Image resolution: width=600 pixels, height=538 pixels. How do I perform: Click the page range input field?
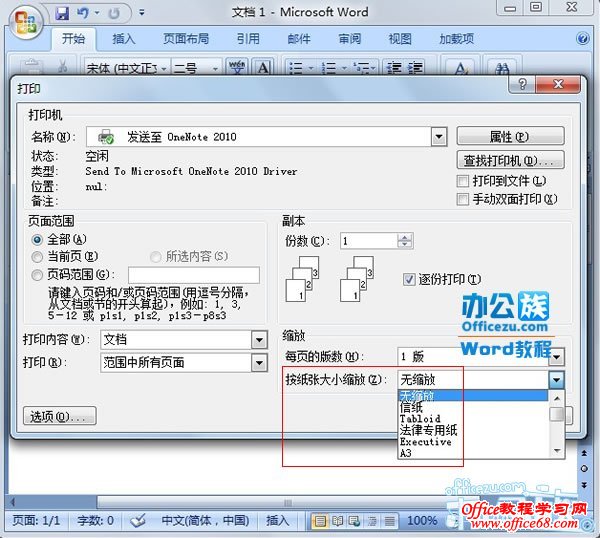[x=194, y=275]
